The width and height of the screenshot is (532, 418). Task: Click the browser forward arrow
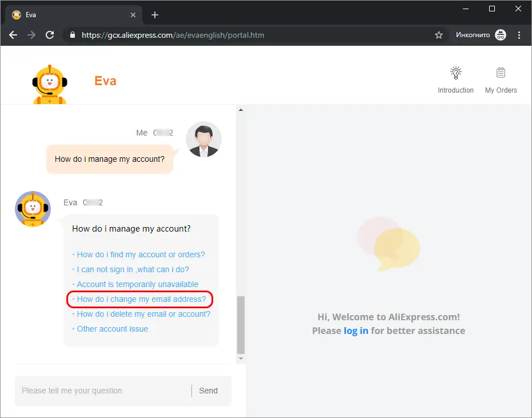(31, 35)
